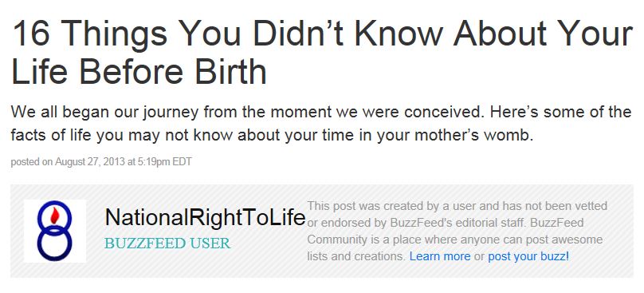Click the August 27, 2013 date text

[90, 162]
